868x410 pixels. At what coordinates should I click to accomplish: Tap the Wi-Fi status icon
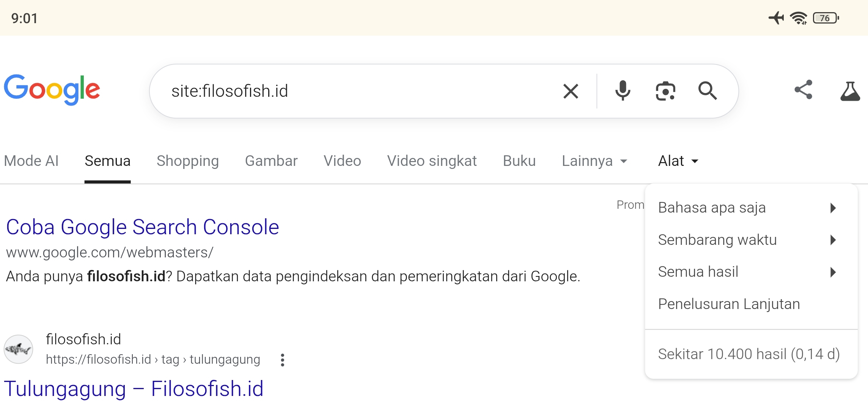coord(799,18)
